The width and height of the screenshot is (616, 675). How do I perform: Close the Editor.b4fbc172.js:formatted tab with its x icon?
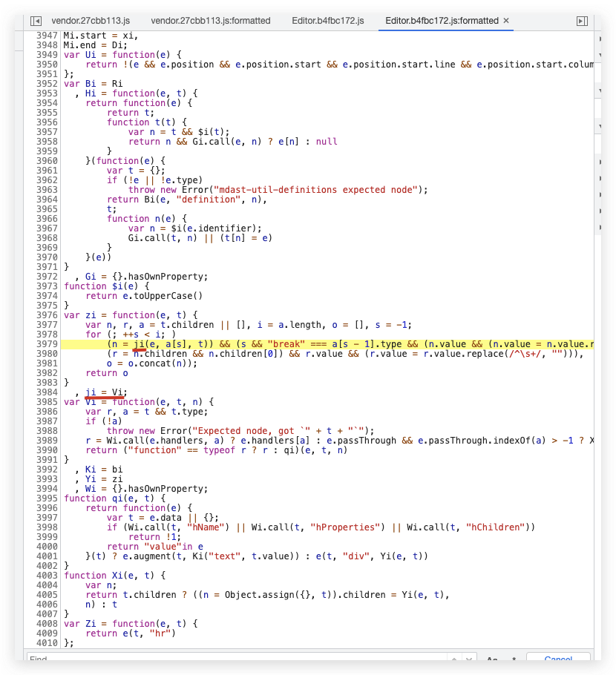[506, 21]
